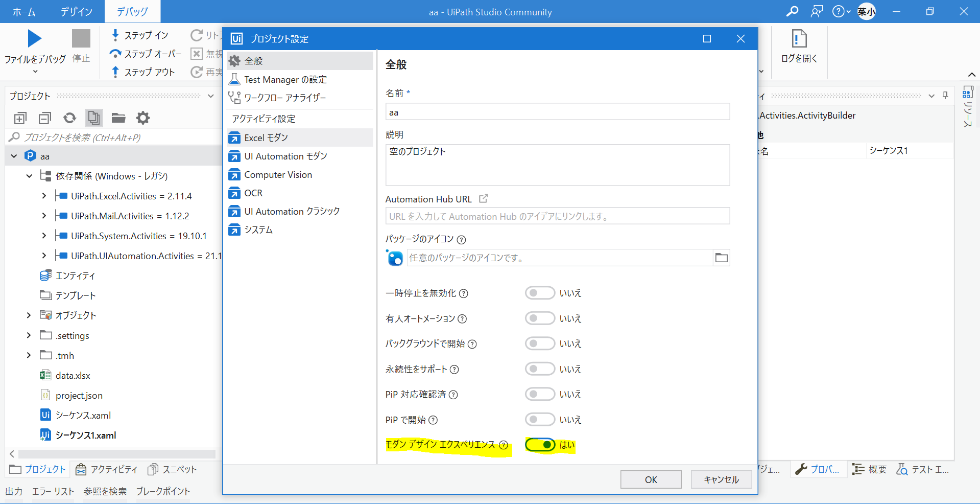Screen dimensions: 980x504
Task: Refresh the Project panel
Action: pyautogui.click(x=69, y=118)
